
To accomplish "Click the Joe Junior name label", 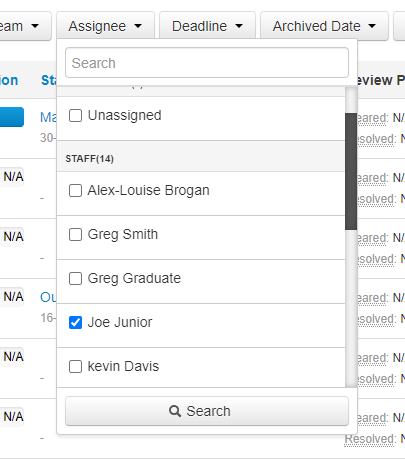I will (x=120, y=322).
